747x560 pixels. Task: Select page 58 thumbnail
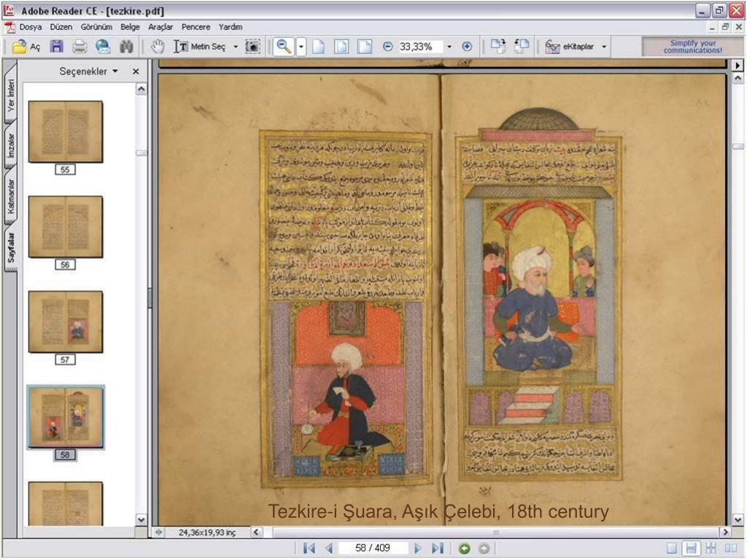click(x=65, y=417)
